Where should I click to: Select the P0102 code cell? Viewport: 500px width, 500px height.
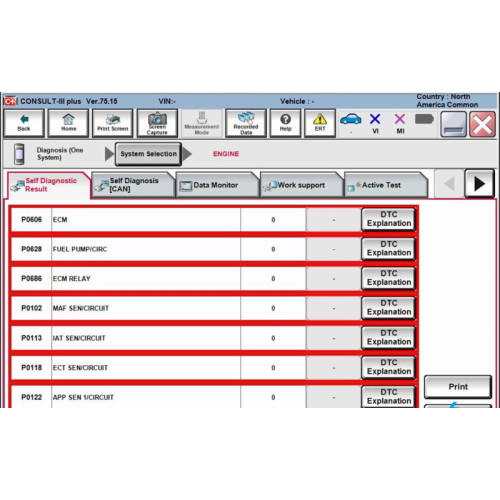click(31, 308)
